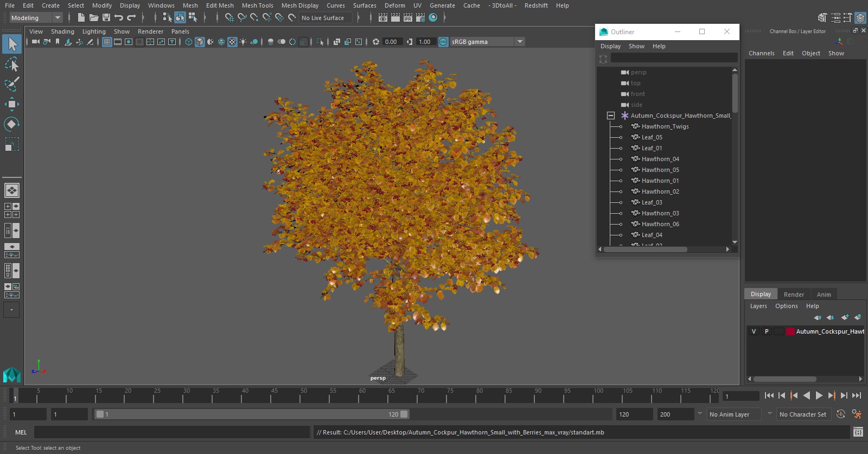
Task: Toggle sRGB gamma color management button
Action: tap(443, 42)
